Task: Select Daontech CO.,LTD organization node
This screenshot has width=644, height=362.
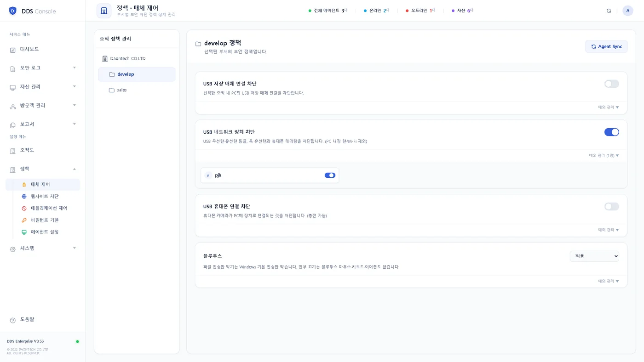Action: (137, 59)
